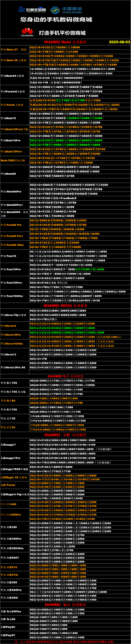Click row label '华为 Pura70Pro'
The width and height of the screenshot is (131, 644).
pyautogui.click(x=11, y=269)
